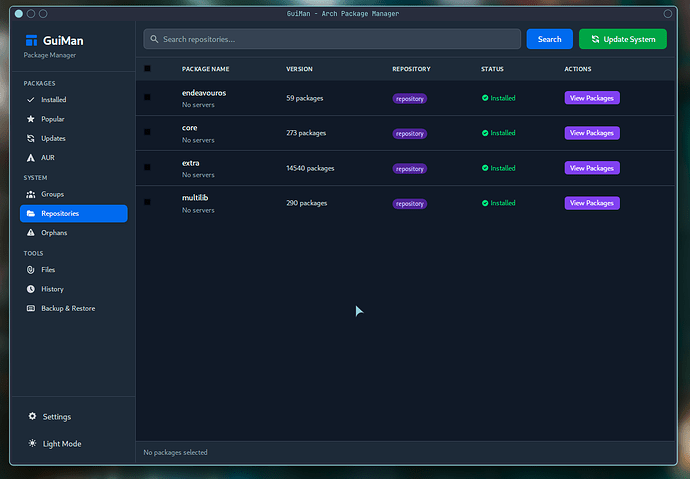The height and width of the screenshot is (479, 690).
Task: Check the endeavouros repository checkbox
Action: point(147,97)
